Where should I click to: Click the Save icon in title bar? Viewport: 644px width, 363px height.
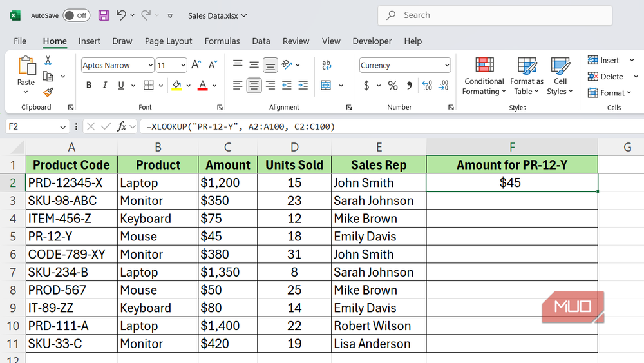click(104, 15)
